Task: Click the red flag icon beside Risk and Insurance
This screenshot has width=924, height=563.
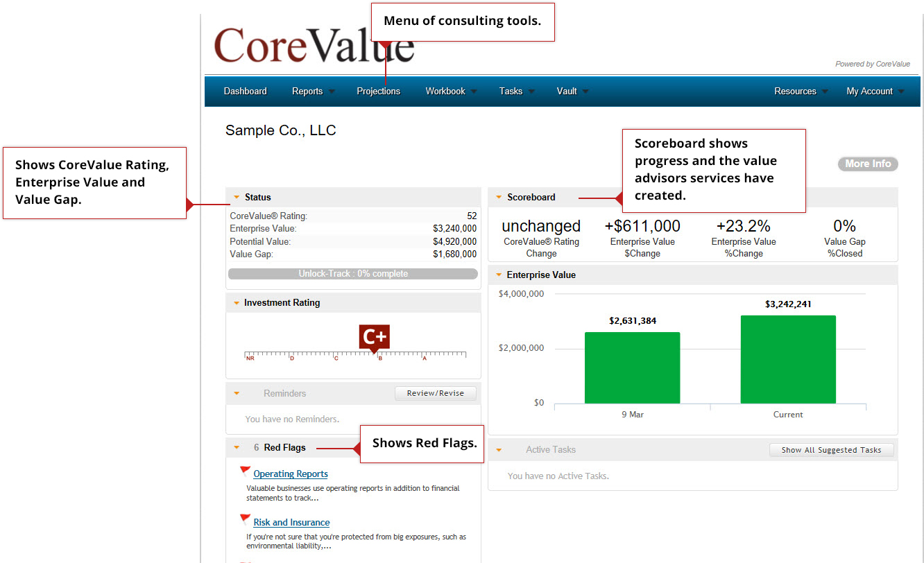Action: pos(245,519)
